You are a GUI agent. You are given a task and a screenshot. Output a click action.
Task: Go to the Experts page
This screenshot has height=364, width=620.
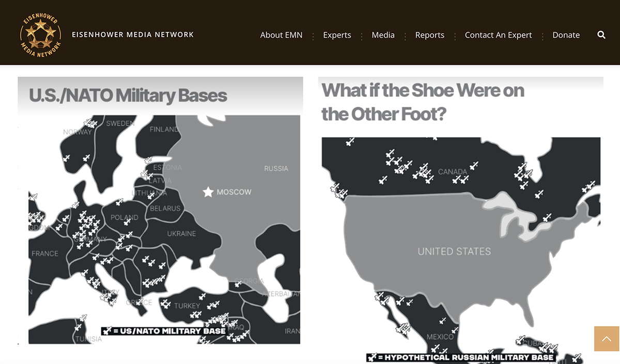coord(337,35)
